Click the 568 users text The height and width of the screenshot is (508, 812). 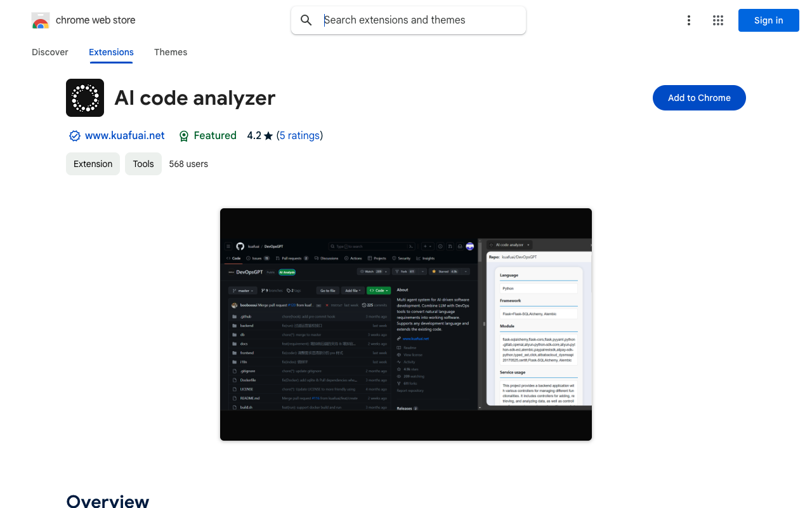click(x=188, y=164)
